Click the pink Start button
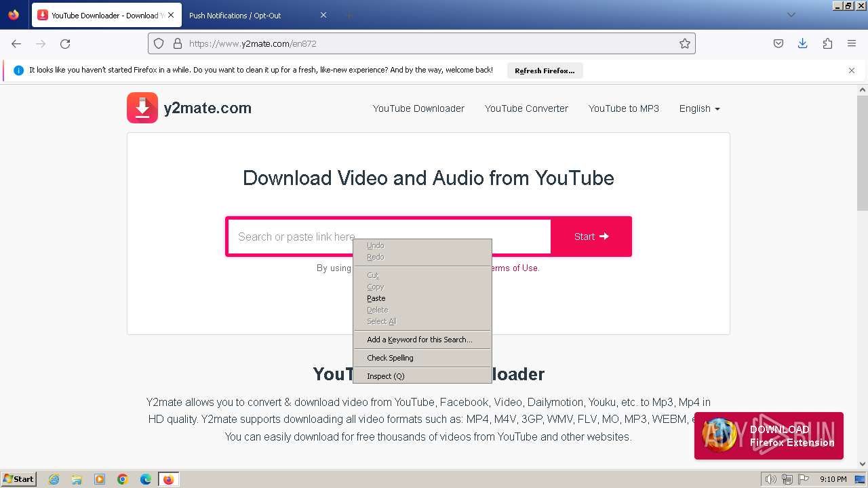Image resolution: width=868 pixels, height=488 pixels. [x=591, y=237]
